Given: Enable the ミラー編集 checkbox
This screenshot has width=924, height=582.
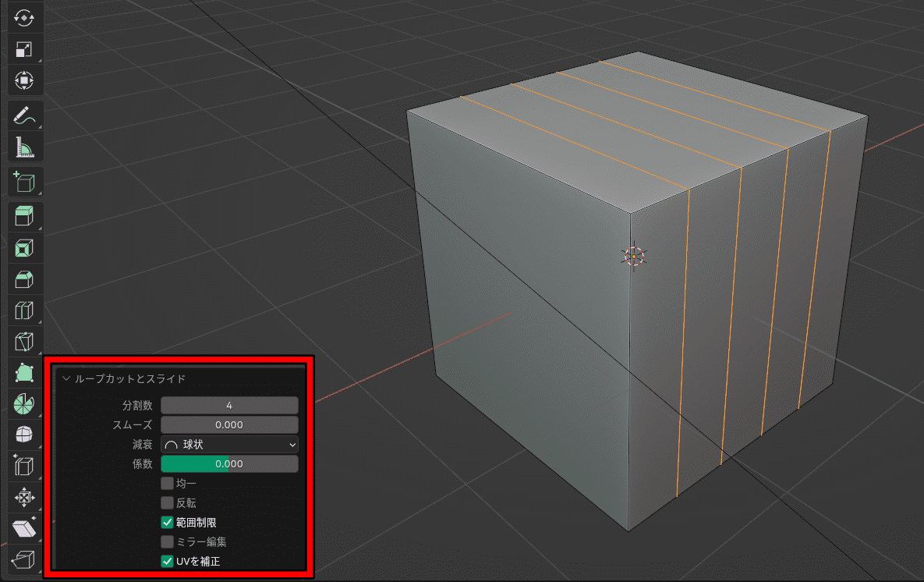Looking at the screenshot, I should click(x=168, y=542).
